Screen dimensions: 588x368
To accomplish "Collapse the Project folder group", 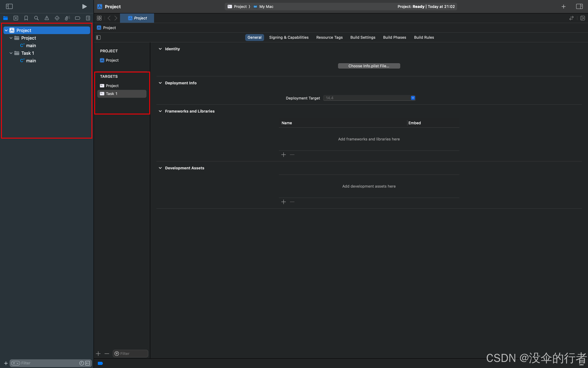I will [x=11, y=38].
